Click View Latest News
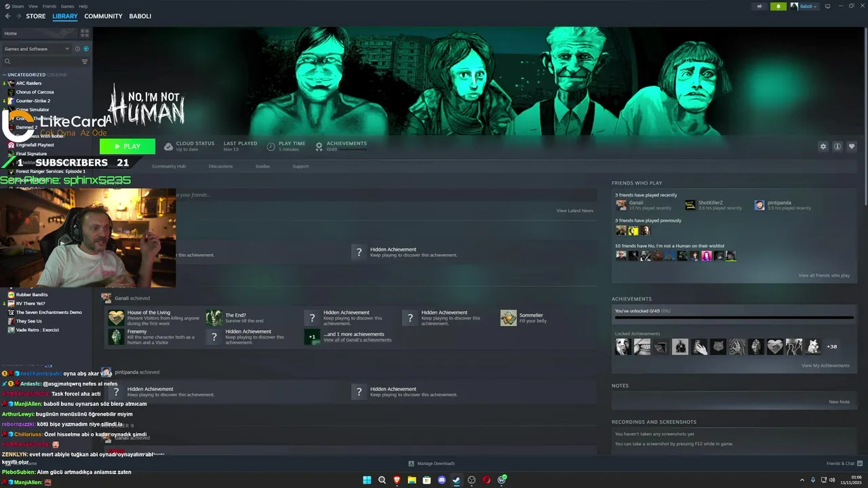 coord(575,211)
